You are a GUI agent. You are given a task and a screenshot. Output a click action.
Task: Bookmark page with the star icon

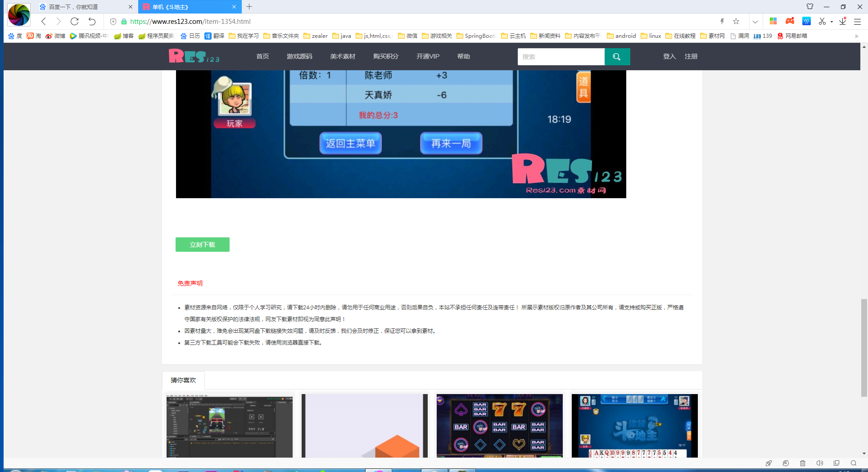coord(736,21)
